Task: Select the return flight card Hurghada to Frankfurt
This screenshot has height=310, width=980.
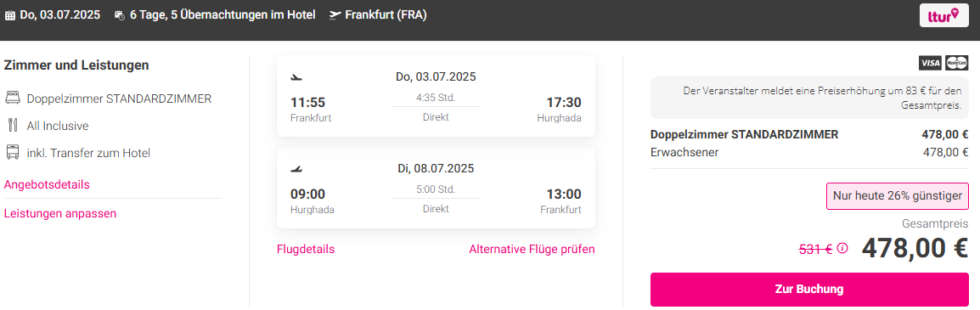Action: 436,189
